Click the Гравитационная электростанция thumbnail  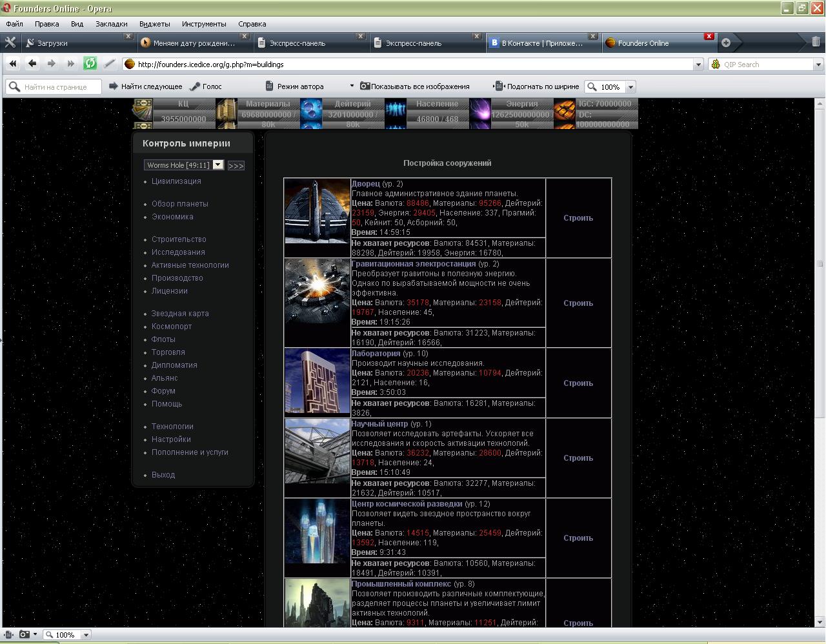click(317, 291)
